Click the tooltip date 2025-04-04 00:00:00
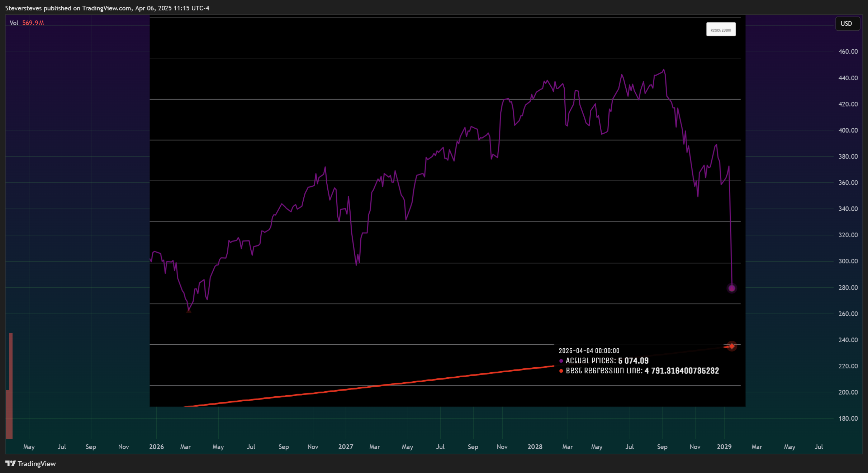The image size is (868, 473). click(589, 351)
